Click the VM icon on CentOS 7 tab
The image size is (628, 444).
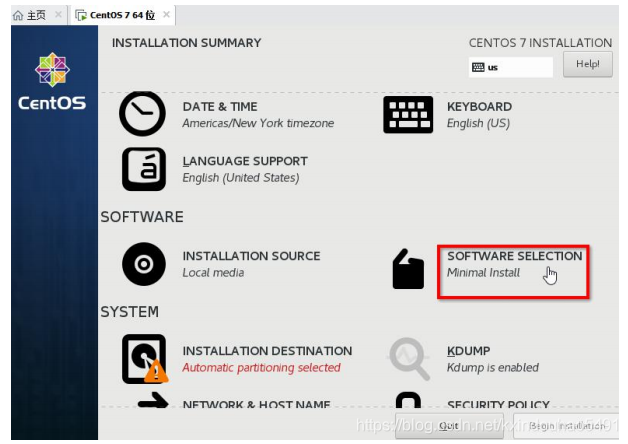81,16
